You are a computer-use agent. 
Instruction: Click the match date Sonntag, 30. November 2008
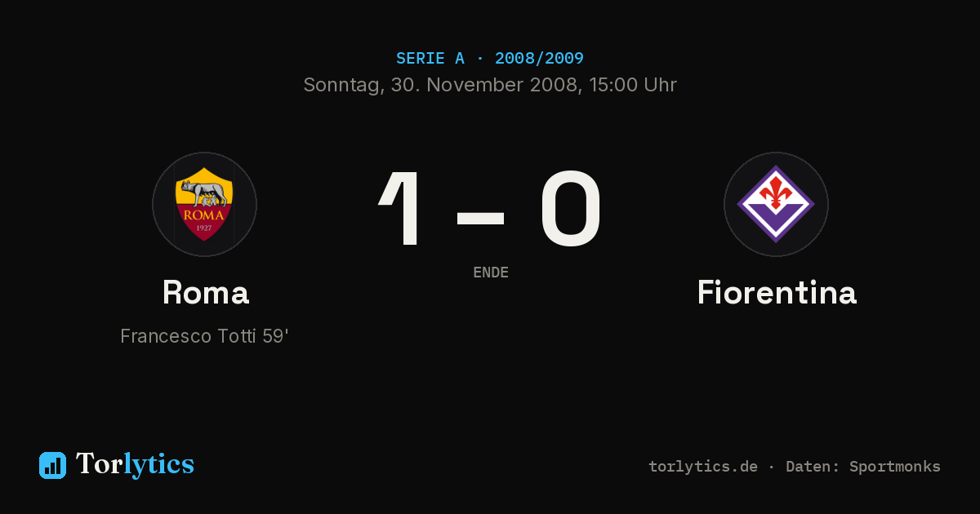[440, 85]
